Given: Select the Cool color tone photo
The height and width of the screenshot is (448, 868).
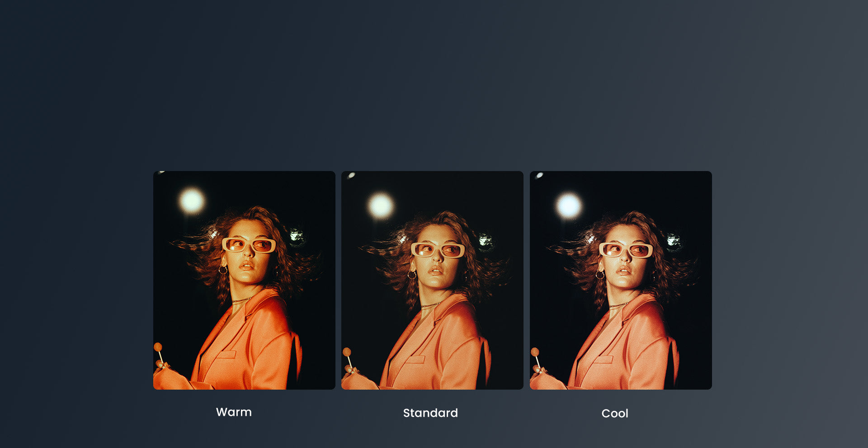Looking at the screenshot, I should point(621,280).
